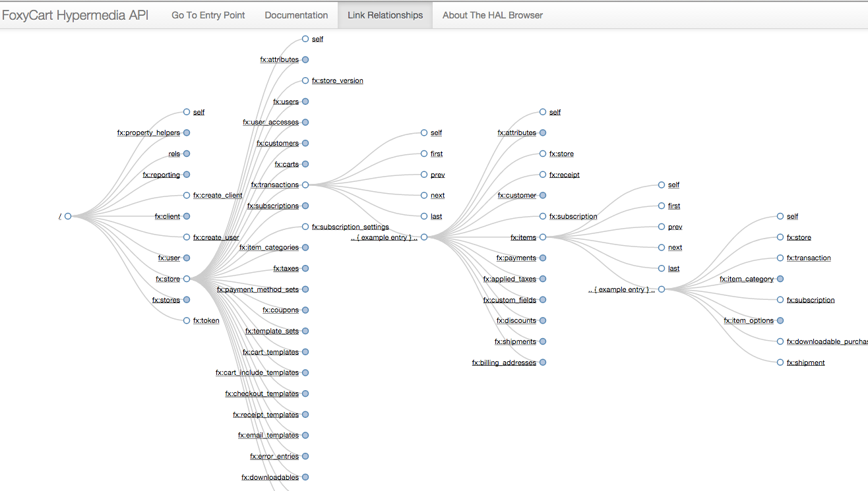This screenshot has height=491, width=868.
Task: Expand the fx:taxes node circle
Action: 305,268
